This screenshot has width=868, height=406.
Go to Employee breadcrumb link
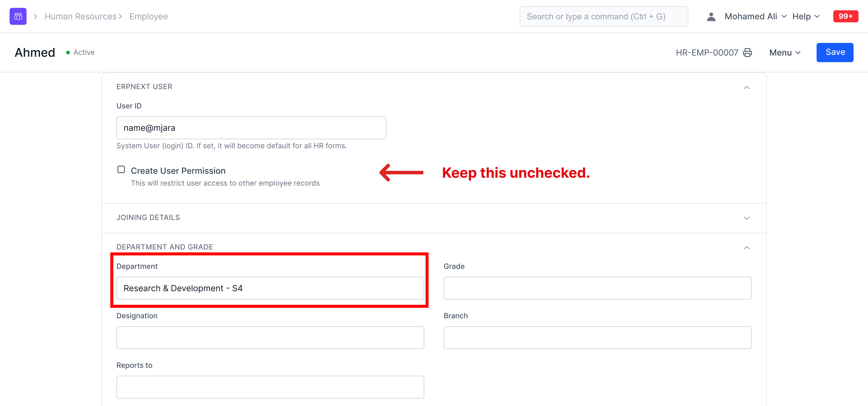[x=149, y=17]
